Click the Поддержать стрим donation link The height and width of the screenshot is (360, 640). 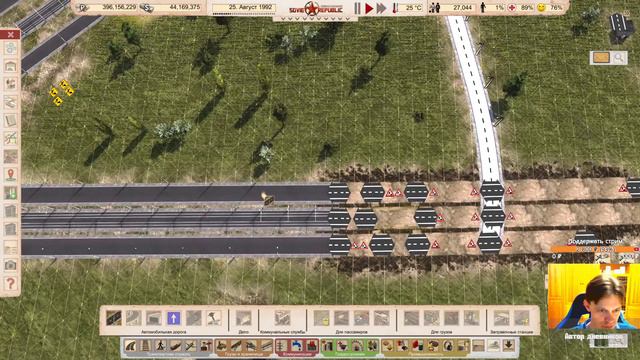click(596, 242)
